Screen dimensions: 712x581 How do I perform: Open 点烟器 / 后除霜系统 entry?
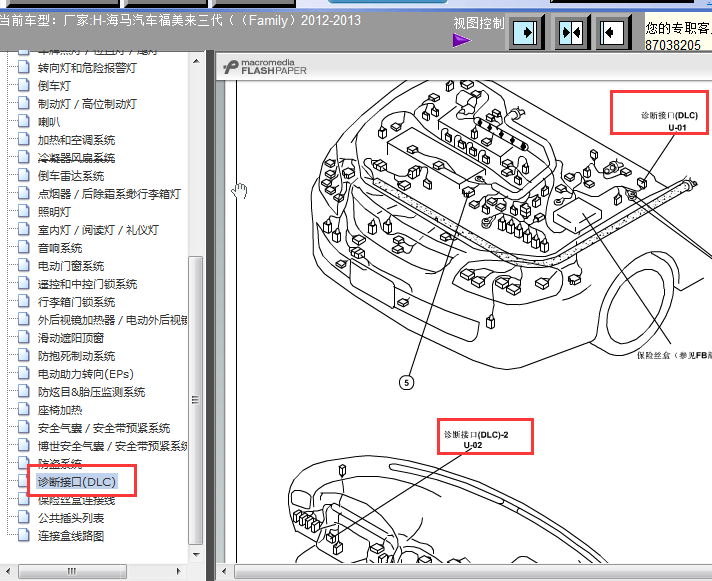pos(109,194)
